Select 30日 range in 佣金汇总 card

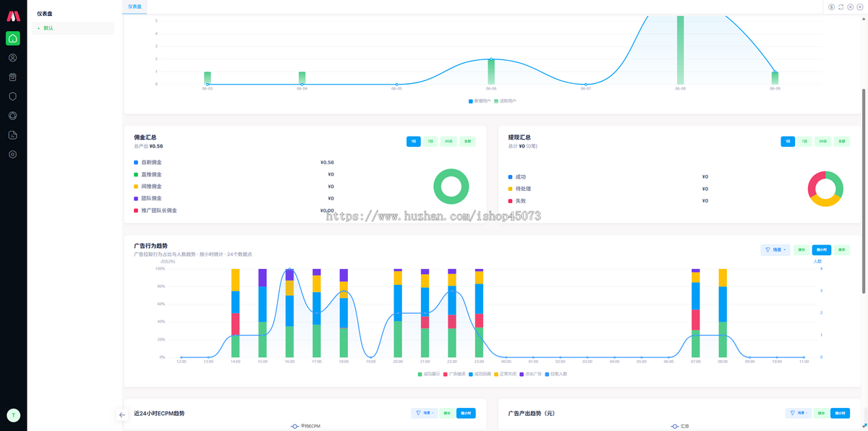click(447, 142)
